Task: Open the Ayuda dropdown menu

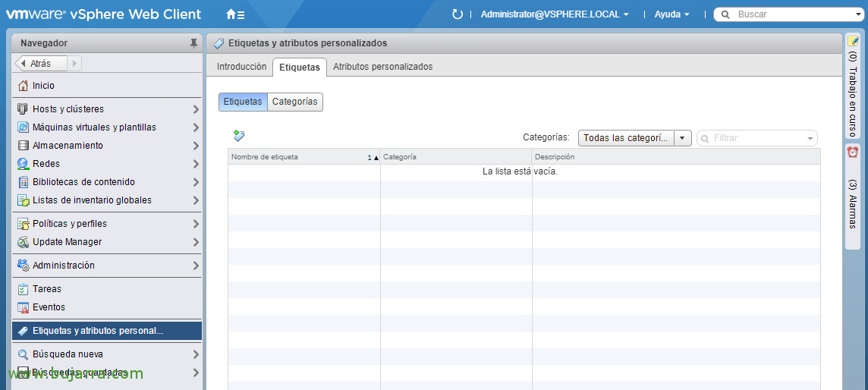Action: 672,14
